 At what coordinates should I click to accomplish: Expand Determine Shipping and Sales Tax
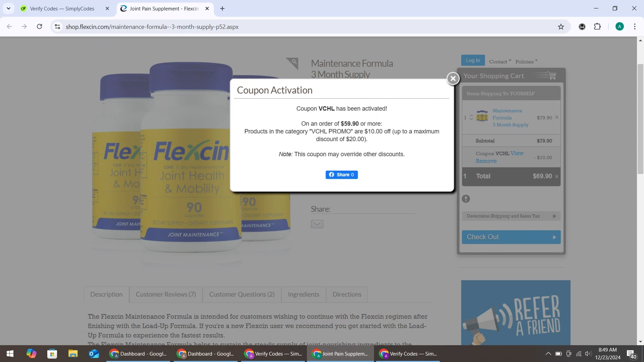pos(511,216)
